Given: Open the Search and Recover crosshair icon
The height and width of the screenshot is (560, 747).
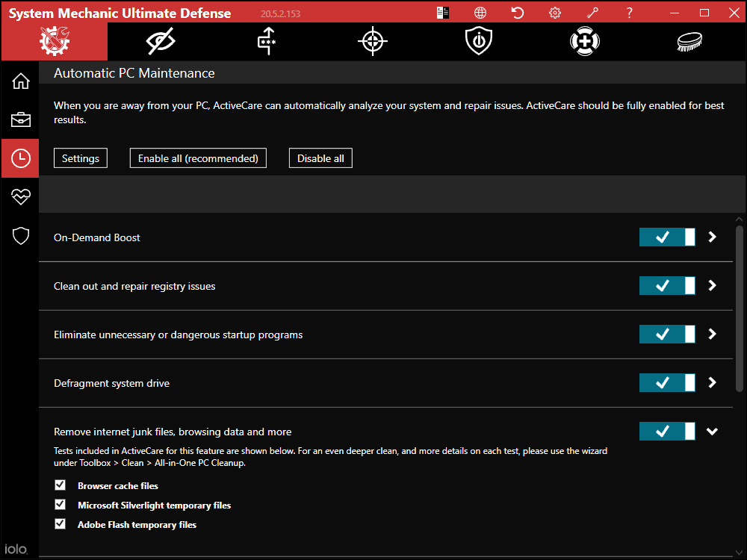Looking at the screenshot, I should coord(372,41).
